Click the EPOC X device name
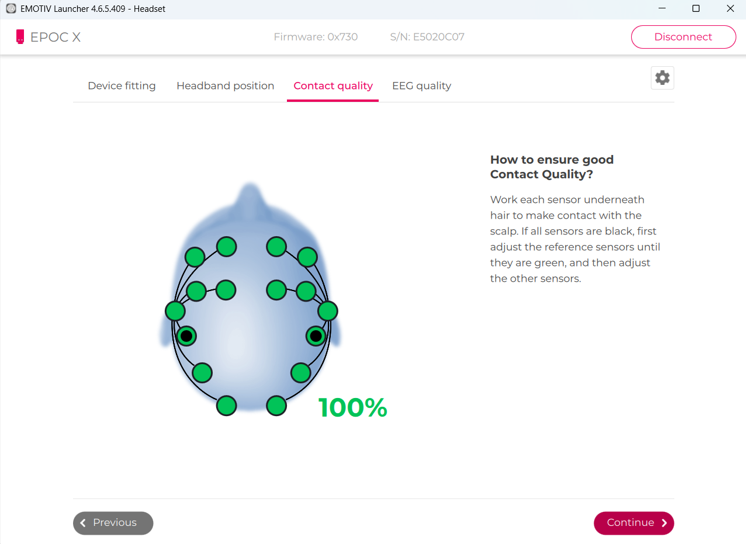The width and height of the screenshot is (746, 544). 55,37
